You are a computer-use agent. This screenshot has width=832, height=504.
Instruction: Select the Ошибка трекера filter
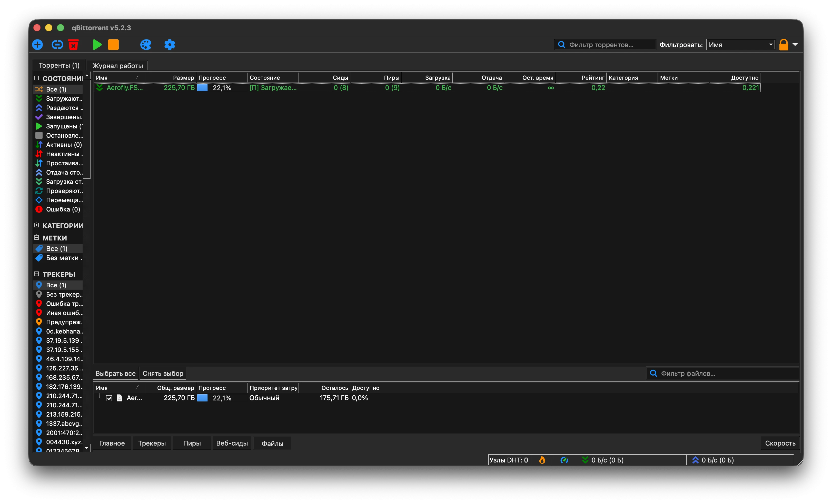coord(58,304)
